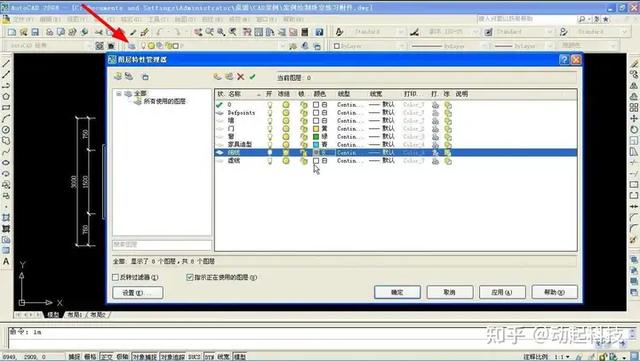Uncheck 指示正在使用的图层 checkbox
The height and width of the screenshot is (361, 640).
coord(189,277)
